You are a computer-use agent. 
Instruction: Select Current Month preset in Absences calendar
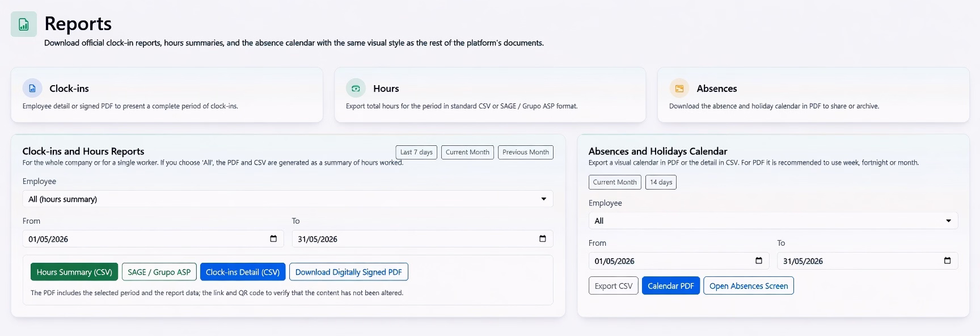click(x=615, y=182)
